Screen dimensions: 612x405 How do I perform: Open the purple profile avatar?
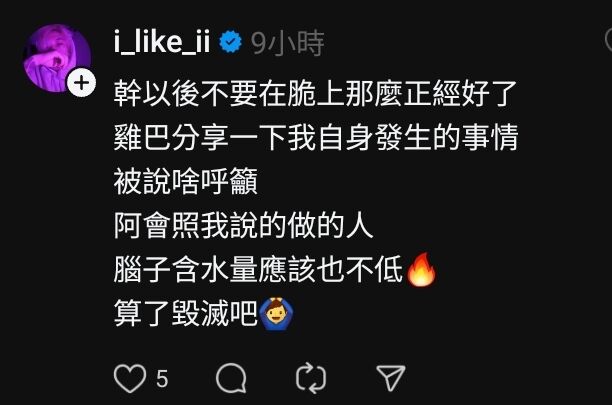[x=57, y=58]
